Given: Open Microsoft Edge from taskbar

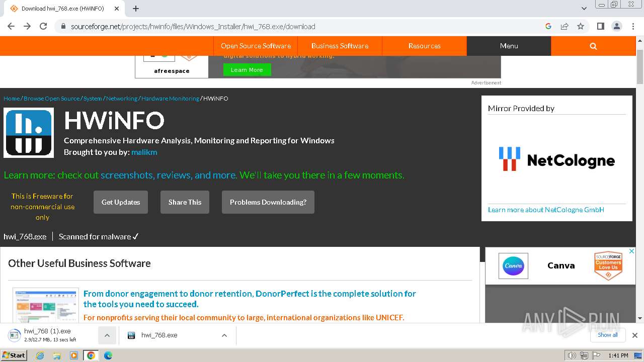Looking at the screenshot, I should (x=108, y=355).
